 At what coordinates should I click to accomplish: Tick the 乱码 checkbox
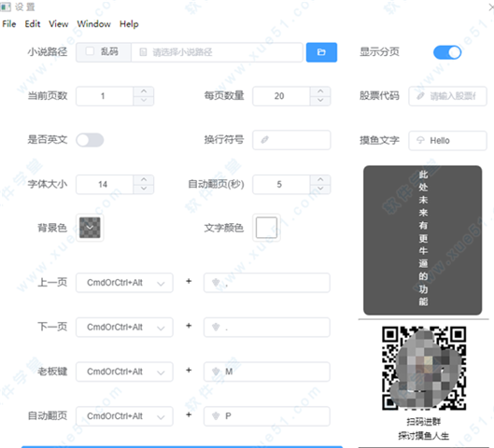point(90,51)
